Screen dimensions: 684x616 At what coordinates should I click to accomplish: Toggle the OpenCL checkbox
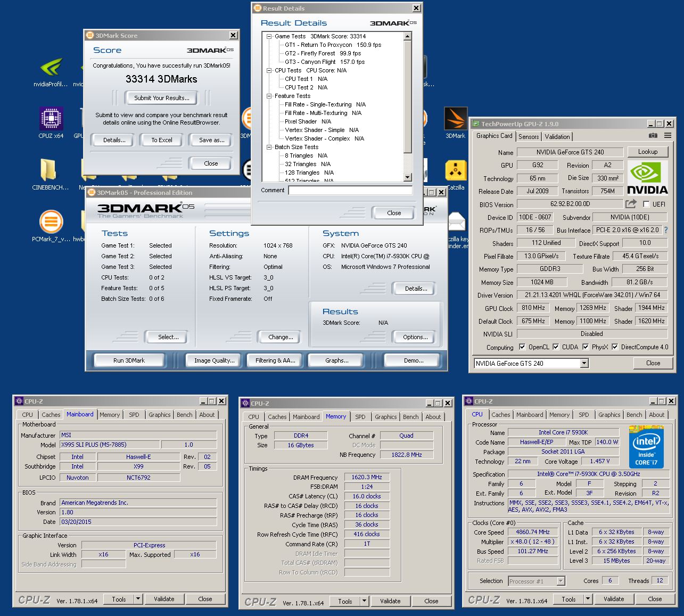click(x=522, y=347)
